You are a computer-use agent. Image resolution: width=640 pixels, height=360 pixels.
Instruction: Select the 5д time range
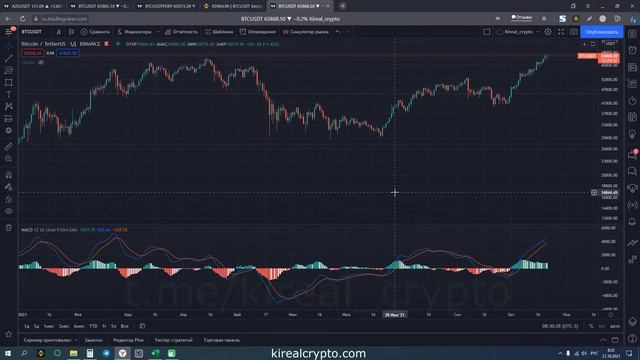coord(36,326)
